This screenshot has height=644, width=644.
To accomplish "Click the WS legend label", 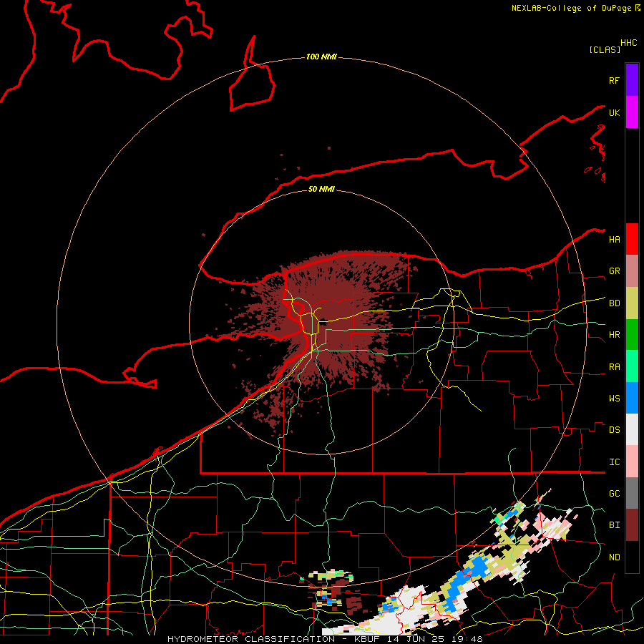I will point(614,398).
